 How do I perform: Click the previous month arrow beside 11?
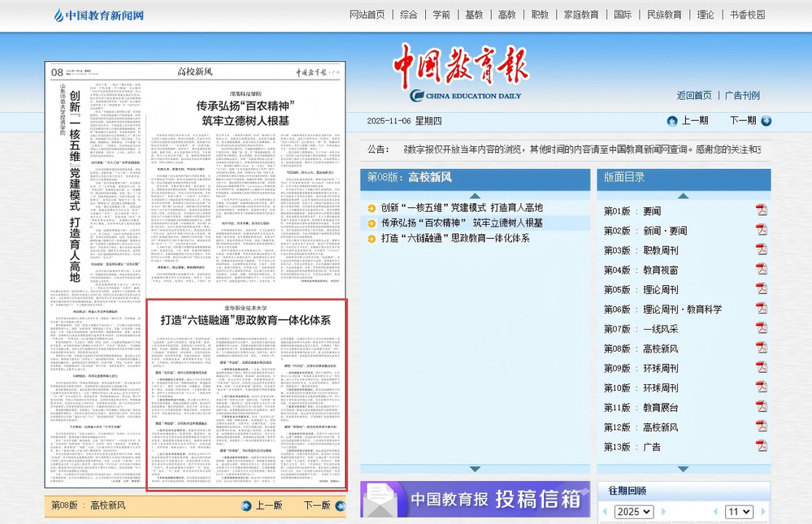pyautogui.click(x=714, y=512)
